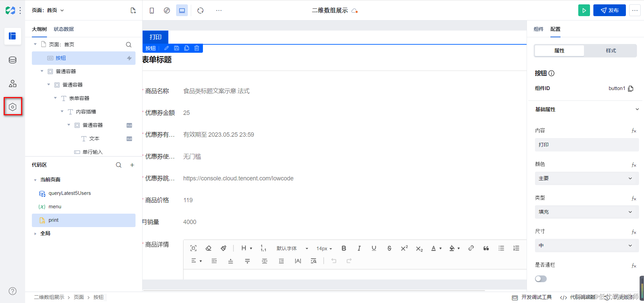Open the top-right more menu
This screenshot has height=303, width=644.
635,10
